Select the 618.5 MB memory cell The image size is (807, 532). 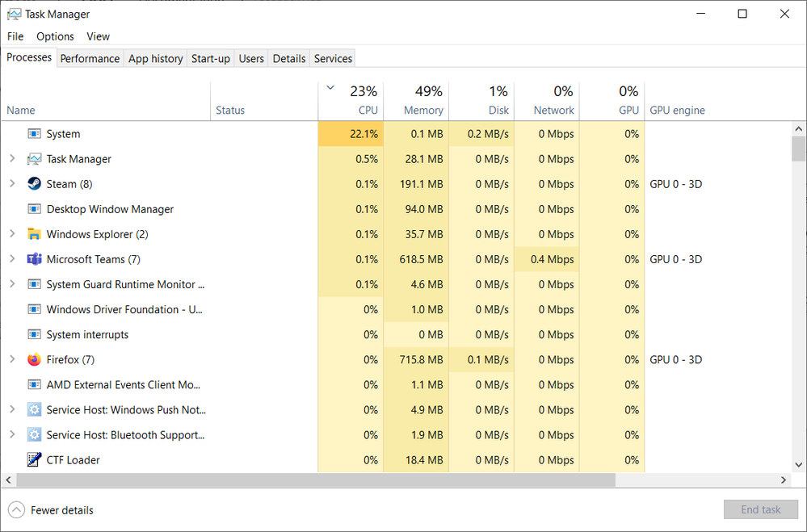coord(416,259)
